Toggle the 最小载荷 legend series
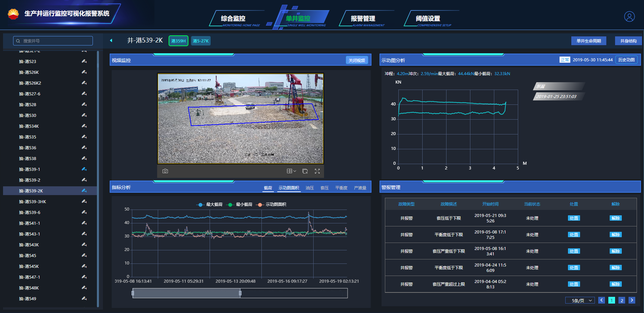Image resolution: width=644 pixels, height=313 pixels. coord(240,205)
